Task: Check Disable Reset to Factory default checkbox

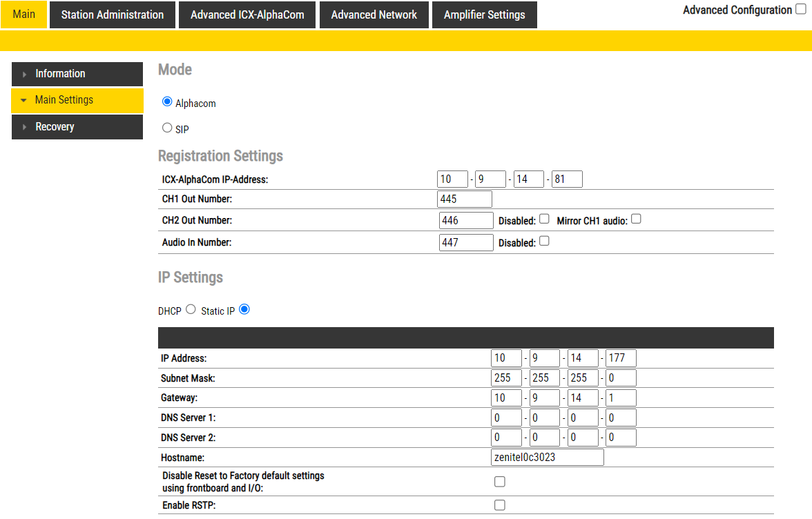Action: 500,482
